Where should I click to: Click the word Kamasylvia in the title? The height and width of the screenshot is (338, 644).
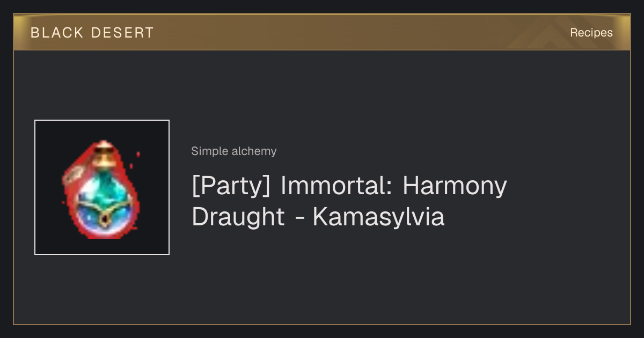pyautogui.click(x=378, y=217)
